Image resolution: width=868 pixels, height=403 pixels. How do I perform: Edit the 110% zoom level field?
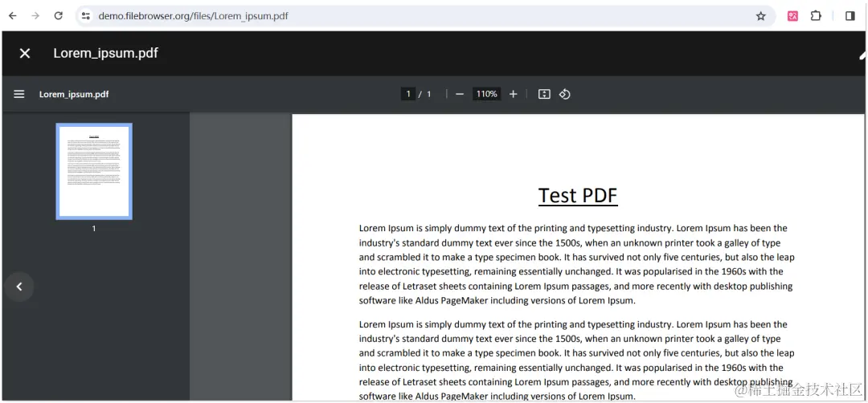tap(486, 94)
